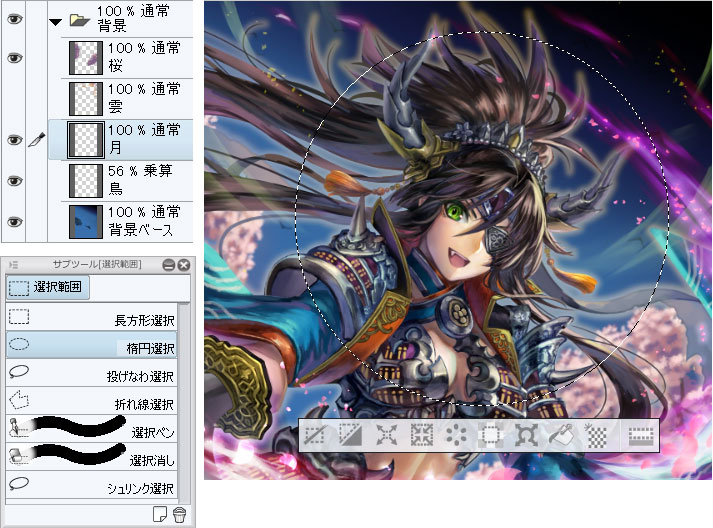Click the 月 layer name
This screenshot has height=528, width=713.
tap(115, 147)
